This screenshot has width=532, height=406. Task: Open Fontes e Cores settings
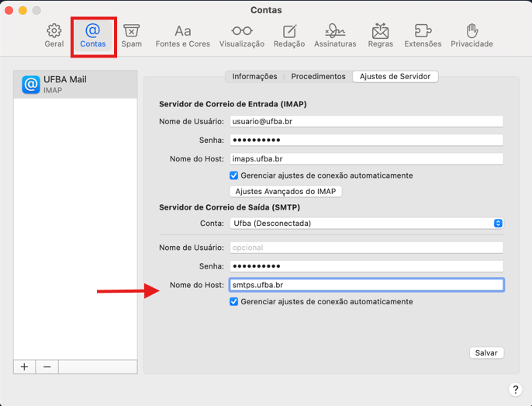183,36
